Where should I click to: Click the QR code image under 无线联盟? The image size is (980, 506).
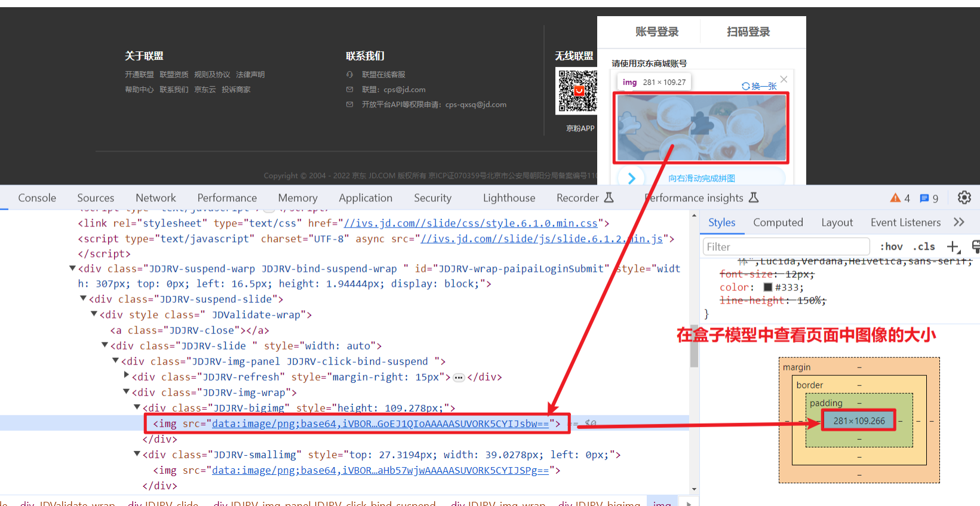point(577,91)
